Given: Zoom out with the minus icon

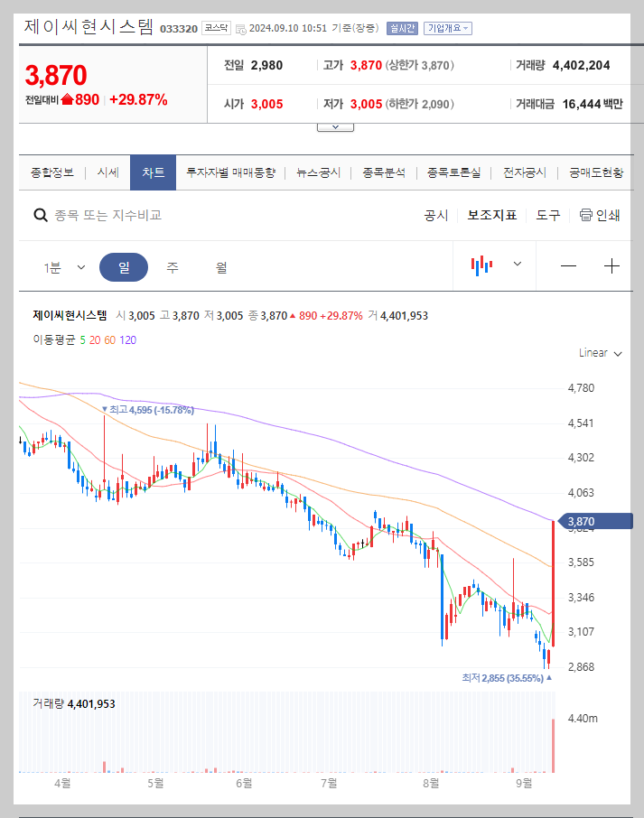Looking at the screenshot, I should coord(569,265).
